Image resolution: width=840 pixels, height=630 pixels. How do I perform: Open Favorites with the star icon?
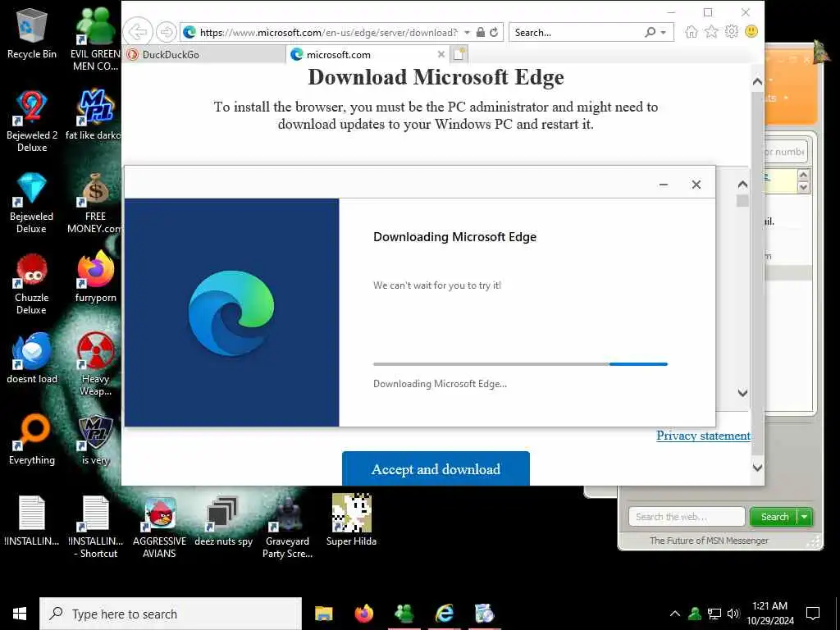711,32
